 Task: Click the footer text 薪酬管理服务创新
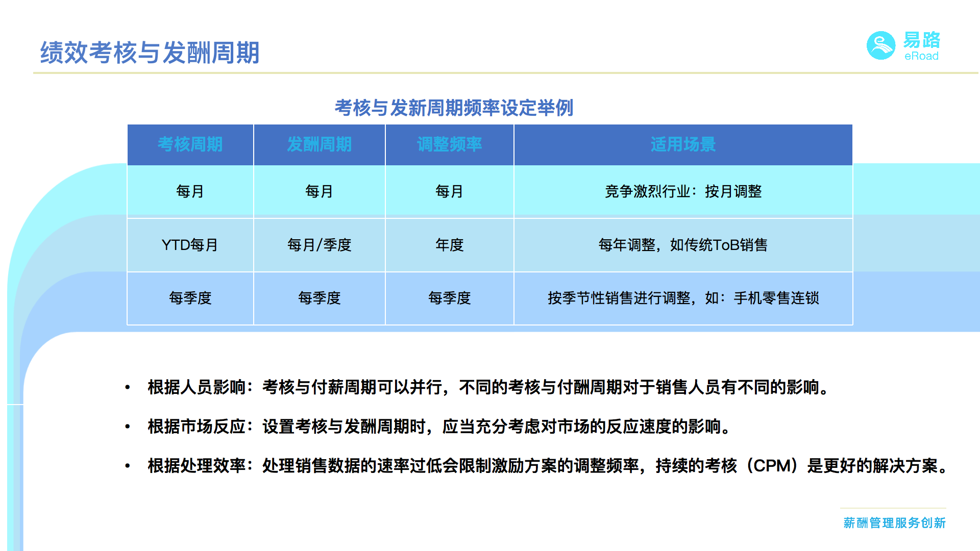(x=894, y=523)
